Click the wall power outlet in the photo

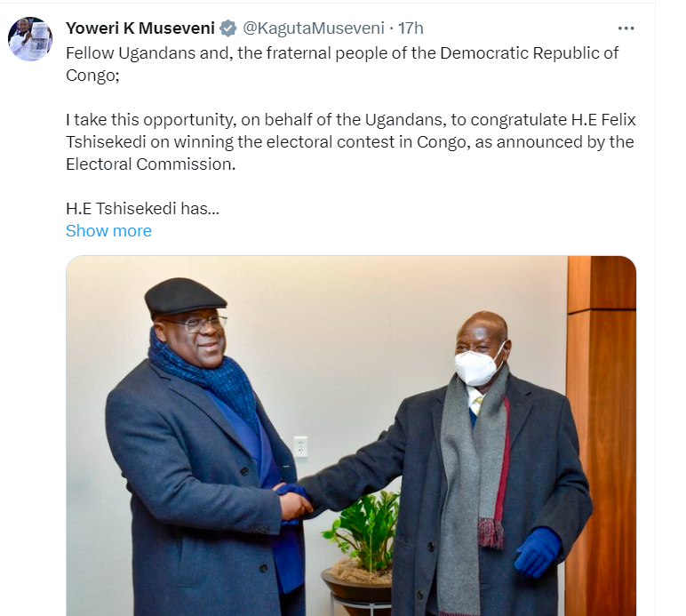(300, 446)
